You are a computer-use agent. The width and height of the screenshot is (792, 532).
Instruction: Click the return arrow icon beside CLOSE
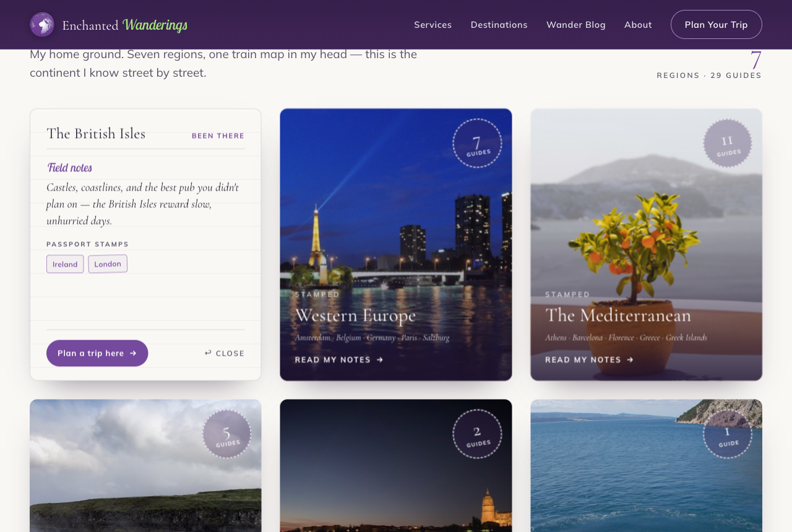click(x=208, y=353)
